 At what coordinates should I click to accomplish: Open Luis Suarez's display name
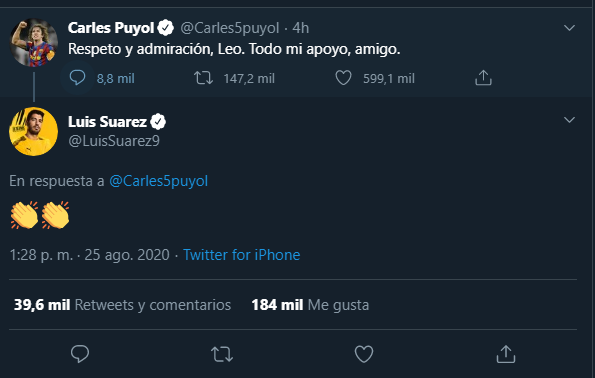107,122
